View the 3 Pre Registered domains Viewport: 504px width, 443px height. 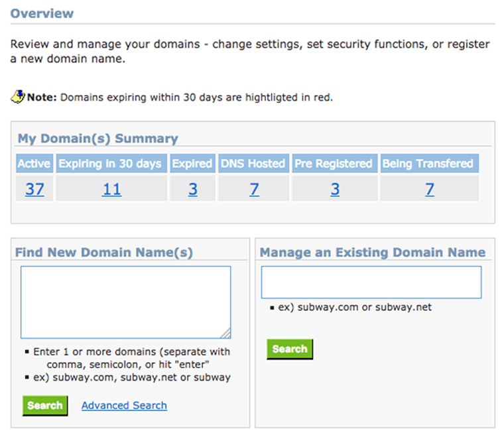[x=335, y=189]
